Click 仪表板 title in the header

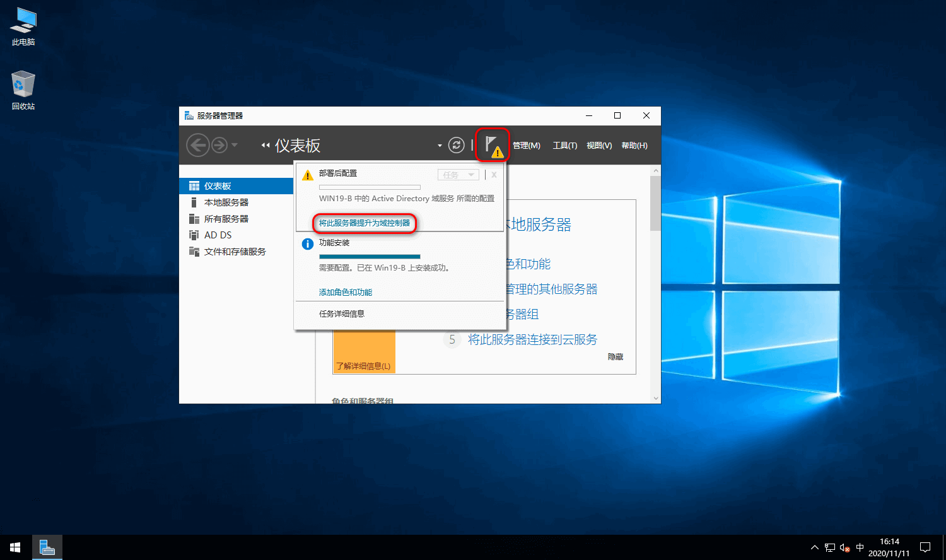coord(298,146)
